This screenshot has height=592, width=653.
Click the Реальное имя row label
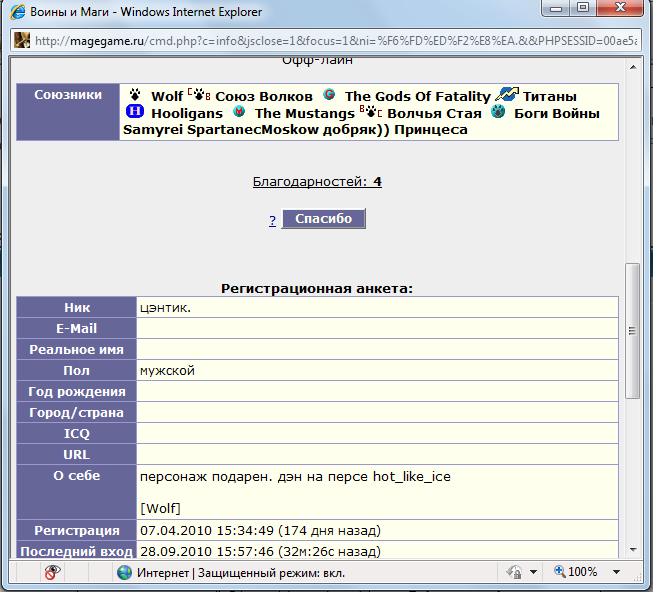tap(77, 349)
